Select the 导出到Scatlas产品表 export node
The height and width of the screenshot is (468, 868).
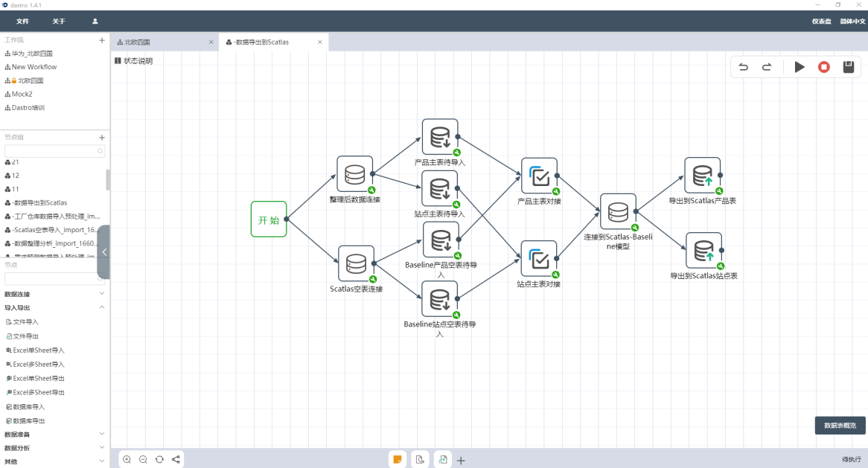703,176
